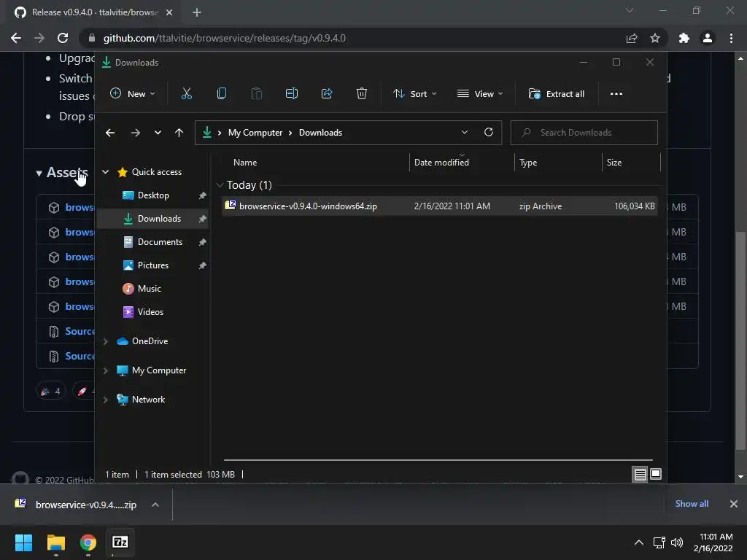Image resolution: width=747 pixels, height=560 pixels.
Task: Open Downloads in Quick access sidebar
Action: (153, 219)
